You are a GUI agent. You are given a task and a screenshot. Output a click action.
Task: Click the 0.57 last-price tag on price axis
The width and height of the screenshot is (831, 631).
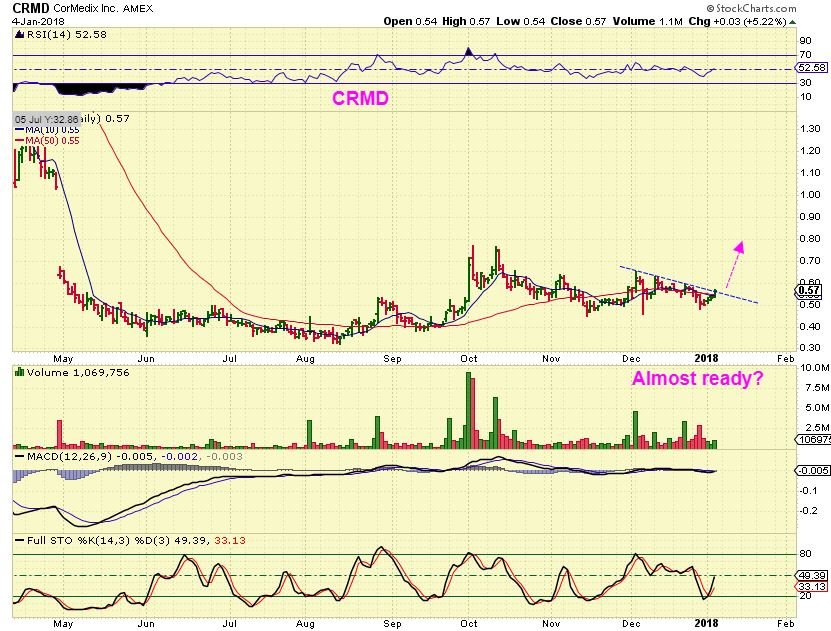click(x=809, y=290)
